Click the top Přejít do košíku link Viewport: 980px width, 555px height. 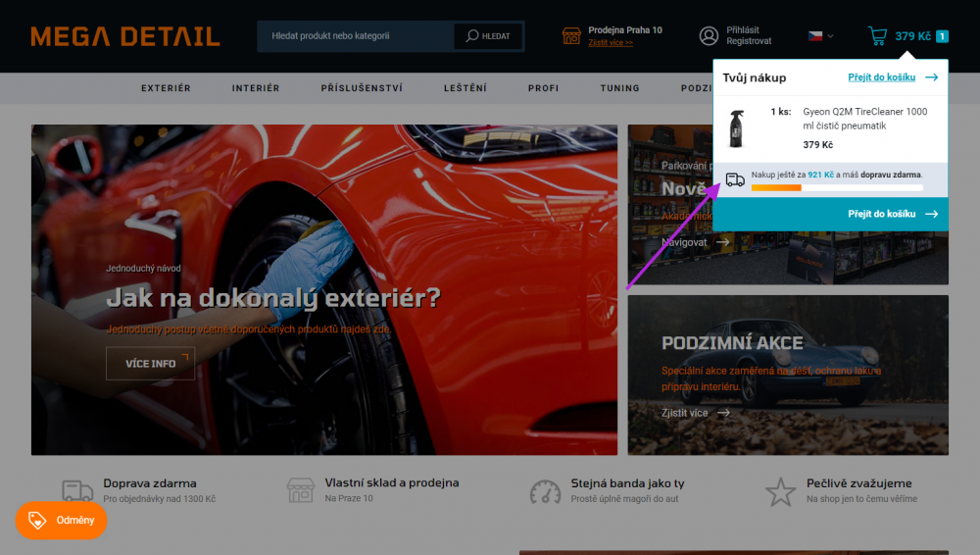click(881, 77)
